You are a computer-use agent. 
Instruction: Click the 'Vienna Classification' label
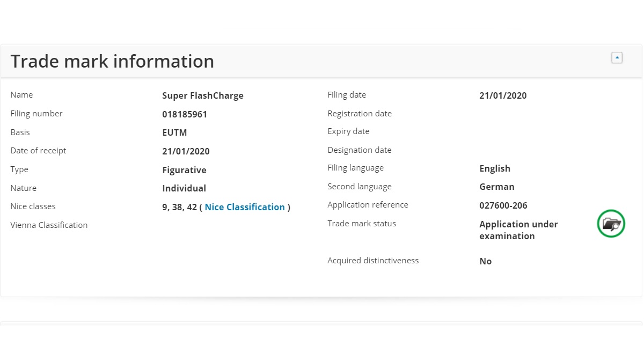point(49,225)
